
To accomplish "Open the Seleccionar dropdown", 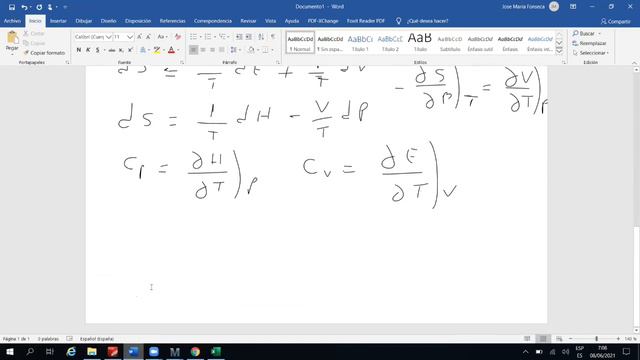I will (591, 53).
